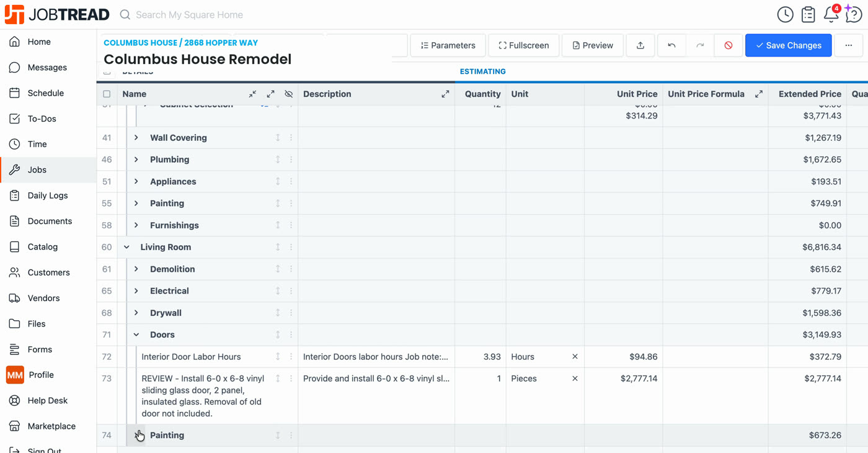Expand the Electrical group

(136, 291)
